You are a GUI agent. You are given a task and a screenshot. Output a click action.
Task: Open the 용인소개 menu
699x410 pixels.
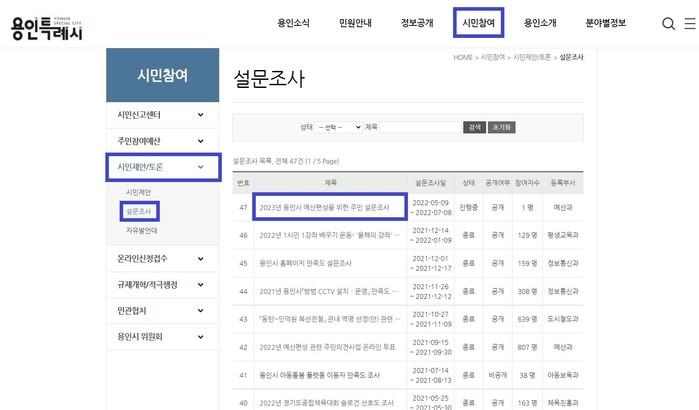click(x=540, y=23)
